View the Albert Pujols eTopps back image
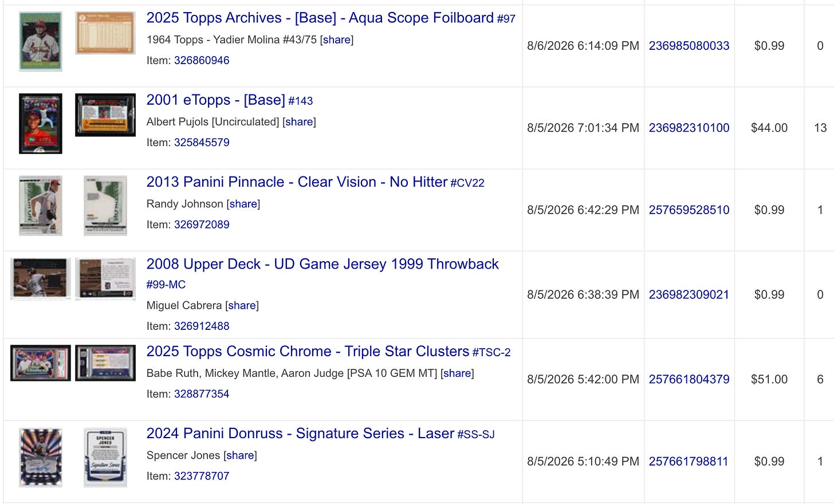 (x=105, y=115)
